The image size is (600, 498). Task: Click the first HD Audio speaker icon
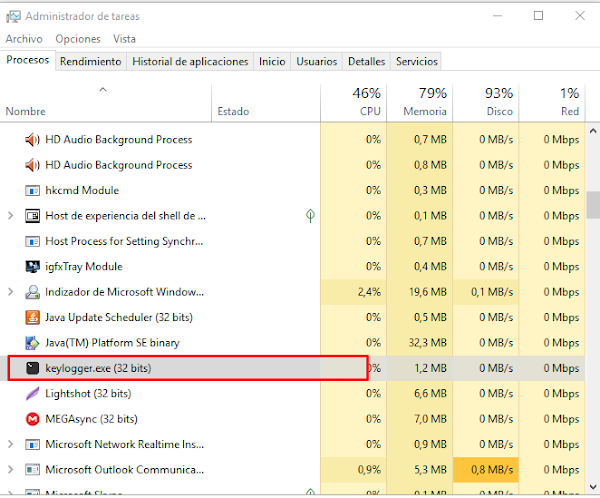pos(33,139)
